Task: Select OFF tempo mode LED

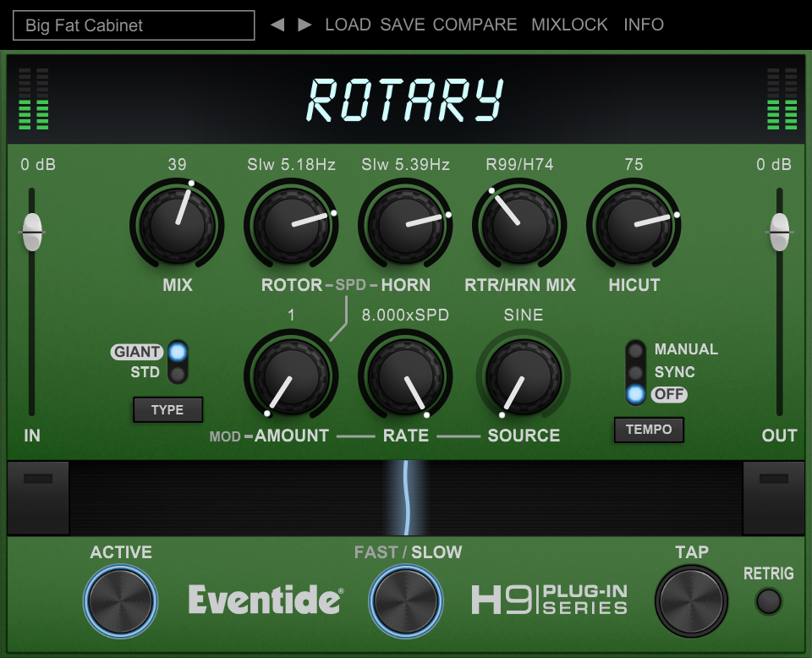Action: point(635,394)
